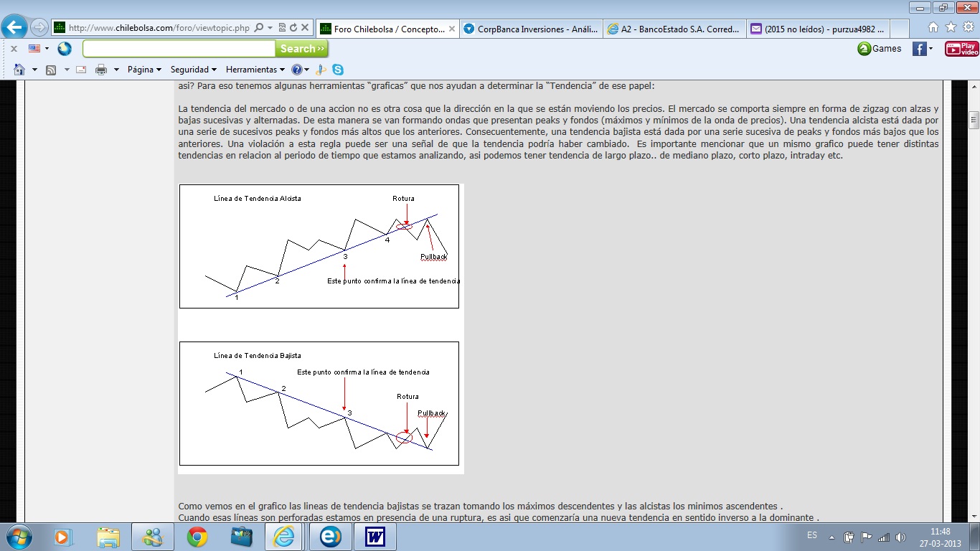The image size is (980, 551).
Task: Open the Games toolbar link
Action: 880,49
